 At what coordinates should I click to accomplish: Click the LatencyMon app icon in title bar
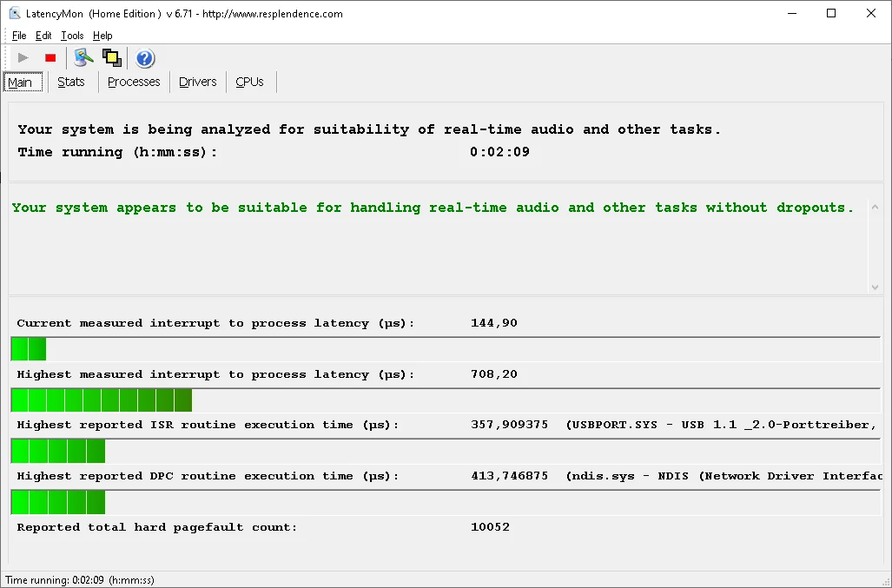point(15,13)
